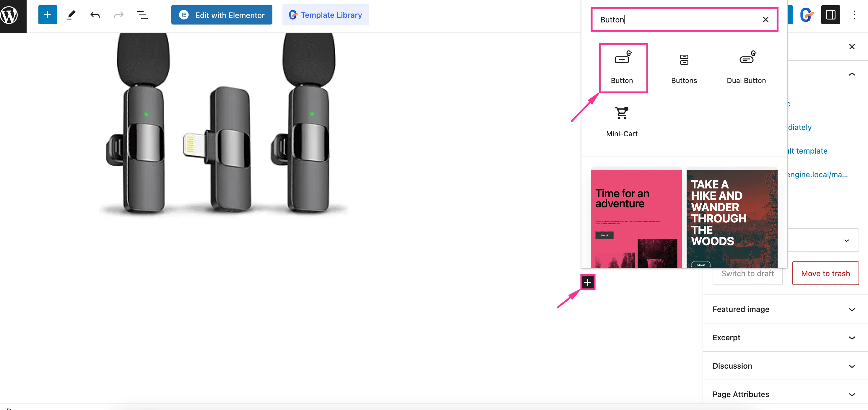
Task: Open the Template Library
Action: 325,15
